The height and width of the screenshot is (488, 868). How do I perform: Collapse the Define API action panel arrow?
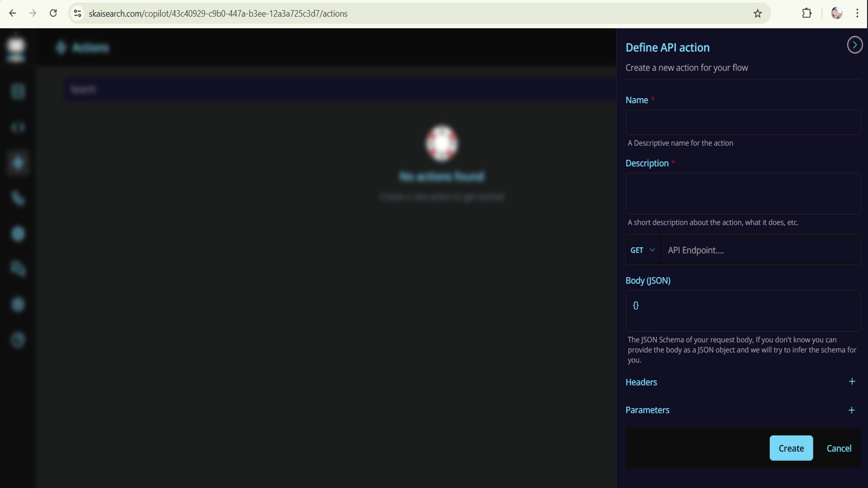854,45
